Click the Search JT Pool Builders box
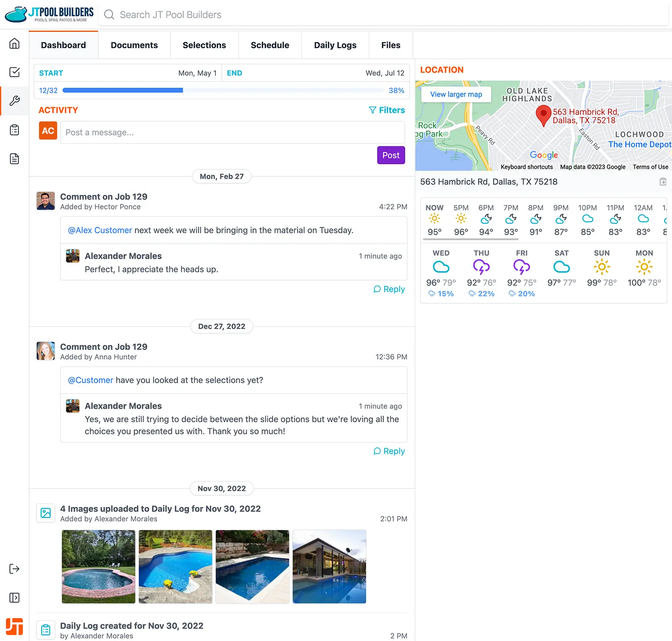The image size is (672, 641). (x=382, y=15)
